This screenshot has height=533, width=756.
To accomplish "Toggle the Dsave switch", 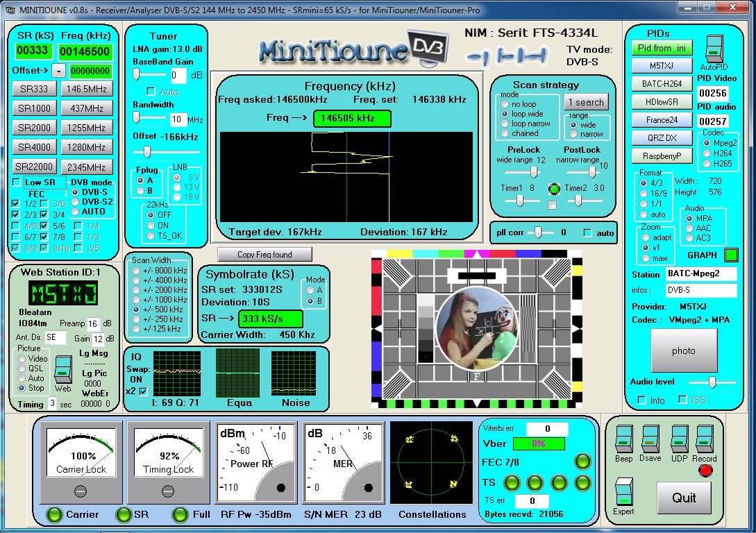I will click(650, 439).
